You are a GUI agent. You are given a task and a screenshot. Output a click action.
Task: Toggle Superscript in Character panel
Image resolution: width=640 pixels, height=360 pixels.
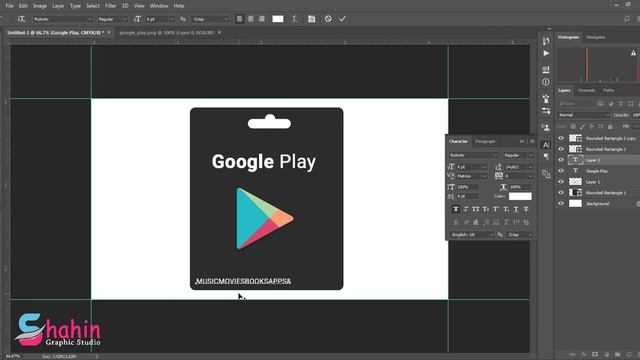click(496, 209)
